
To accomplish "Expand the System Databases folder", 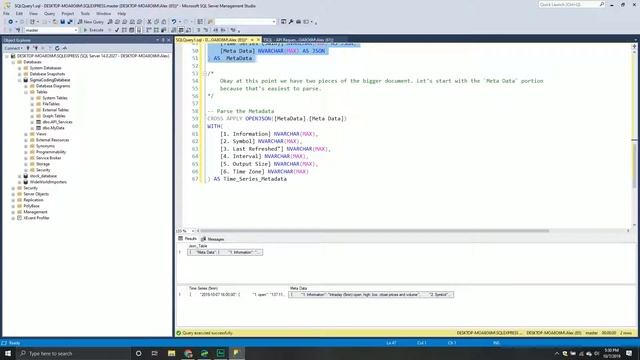I will point(19,68).
